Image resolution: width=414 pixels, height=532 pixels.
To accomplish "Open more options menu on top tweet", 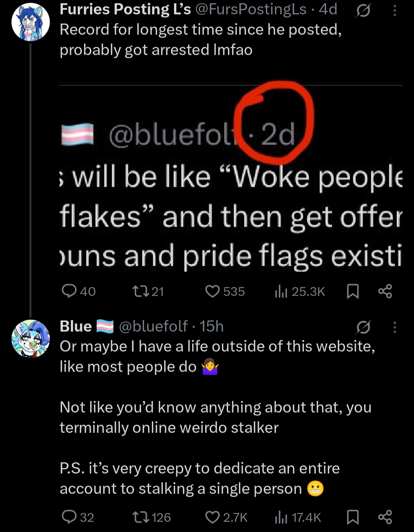I will pos(395,11).
